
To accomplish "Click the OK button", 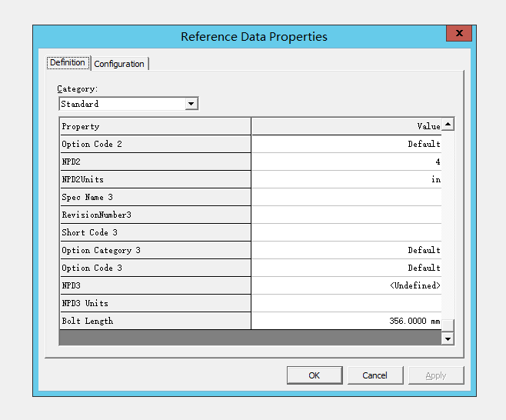I will coord(315,375).
